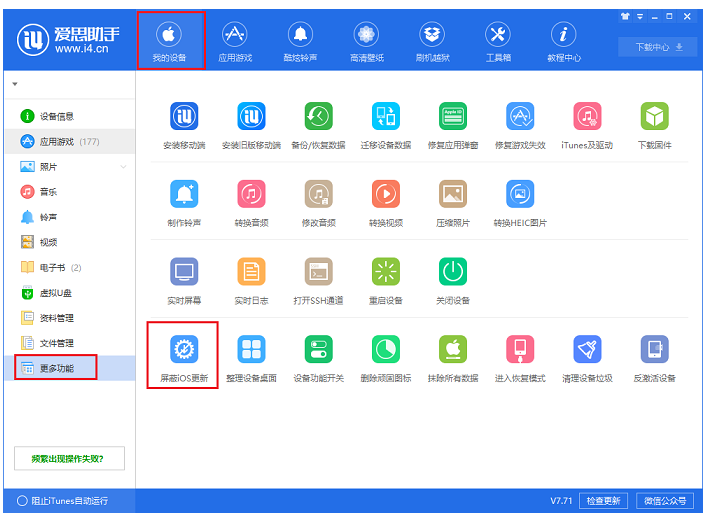Screen dimensions: 707x517
Task: Open the 安装移动端 tool
Action: [x=184, y=116]
